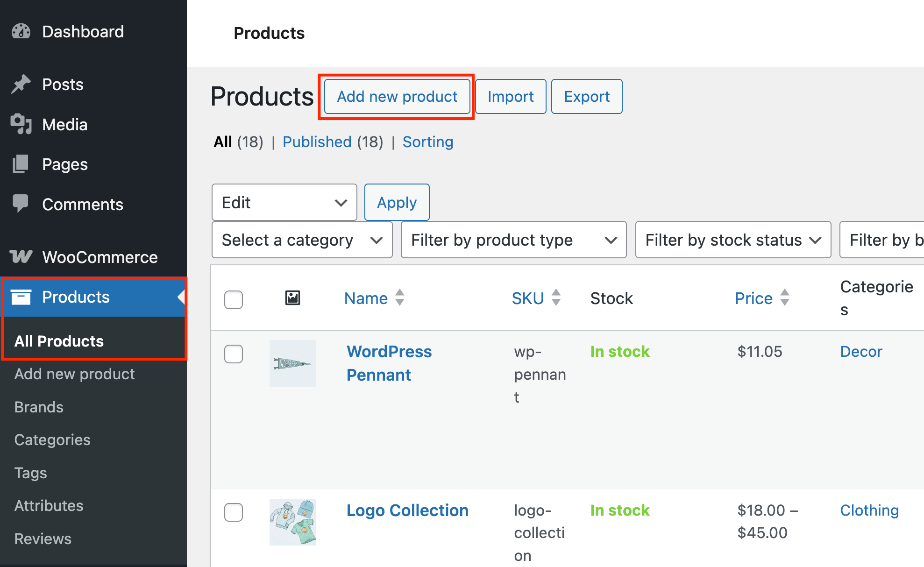The height and width of the screenshot is (567, 924).
Task: Sort table by the Price column header
Action: 754,298
